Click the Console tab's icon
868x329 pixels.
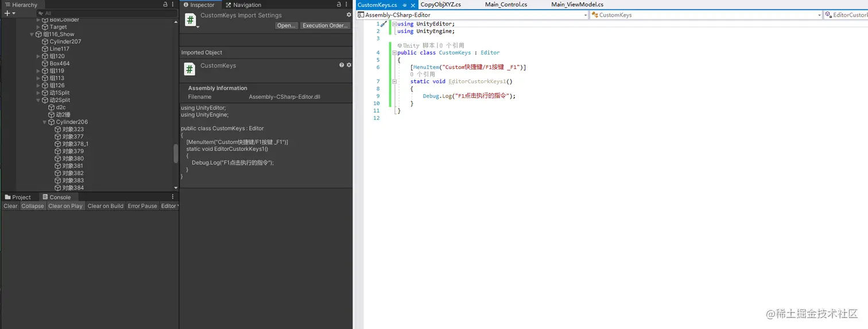pos(45,197)
